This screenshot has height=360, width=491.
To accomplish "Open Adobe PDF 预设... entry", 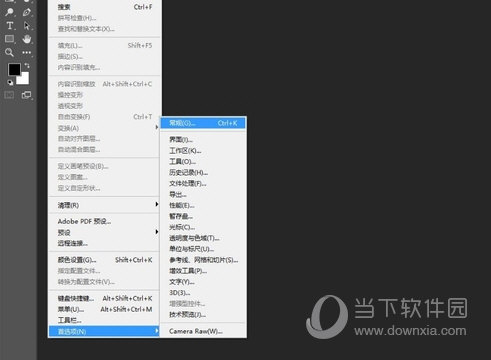I will (x=105, y=221).
